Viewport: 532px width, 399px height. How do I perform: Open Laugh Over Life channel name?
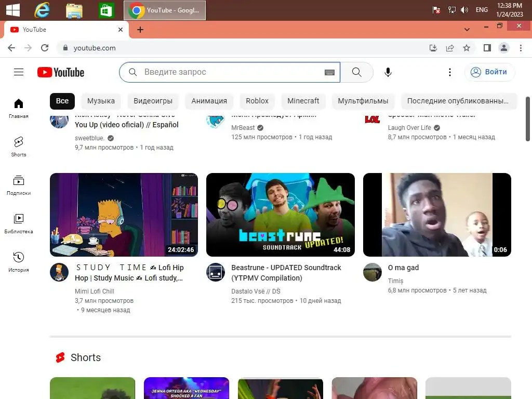(x=409, y=128)
